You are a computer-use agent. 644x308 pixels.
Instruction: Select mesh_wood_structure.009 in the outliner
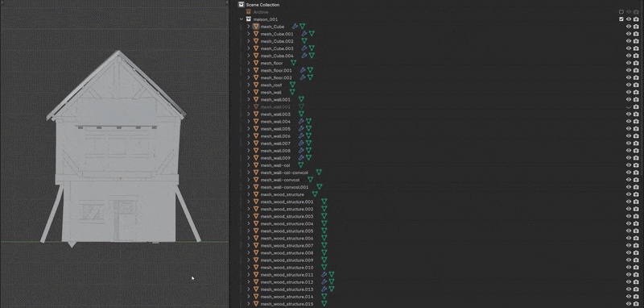point(287,260)
